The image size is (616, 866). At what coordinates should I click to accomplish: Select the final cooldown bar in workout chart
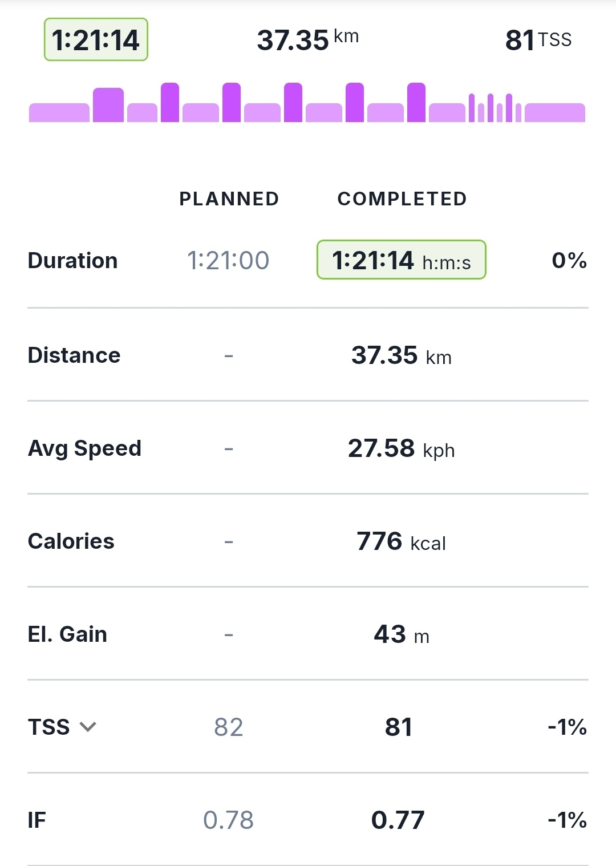click(x=554, y=112)
